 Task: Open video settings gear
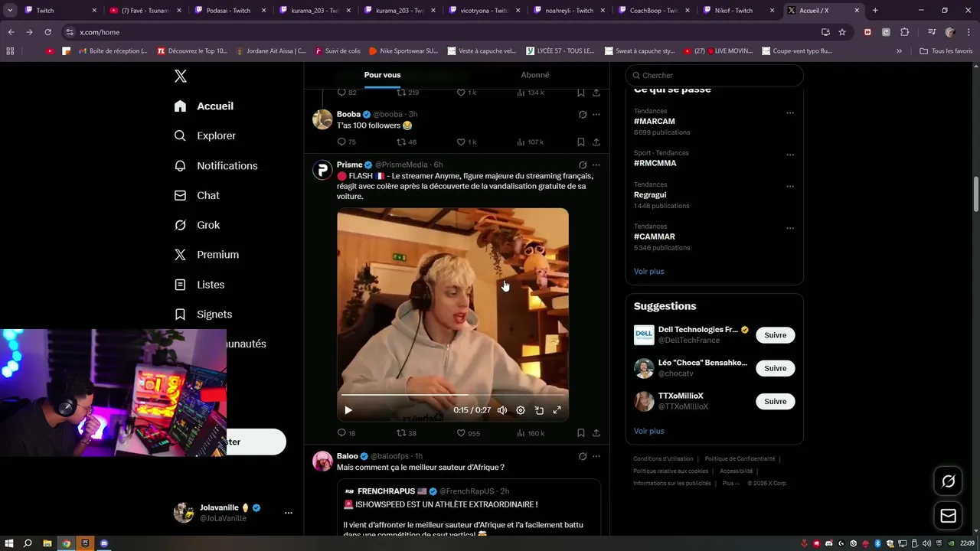click(521, 410)
